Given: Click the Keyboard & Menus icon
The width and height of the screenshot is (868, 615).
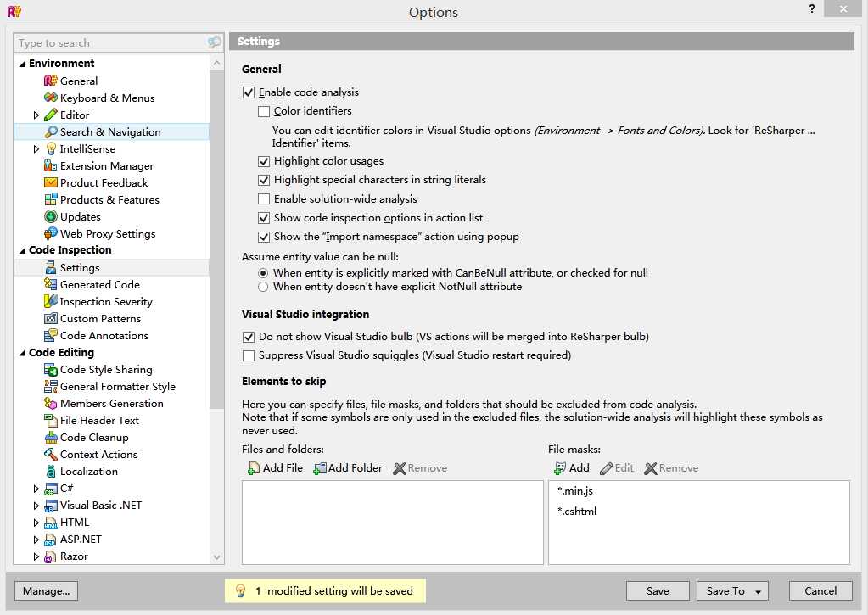Looking at the screenshot, I should coord(50,98).
